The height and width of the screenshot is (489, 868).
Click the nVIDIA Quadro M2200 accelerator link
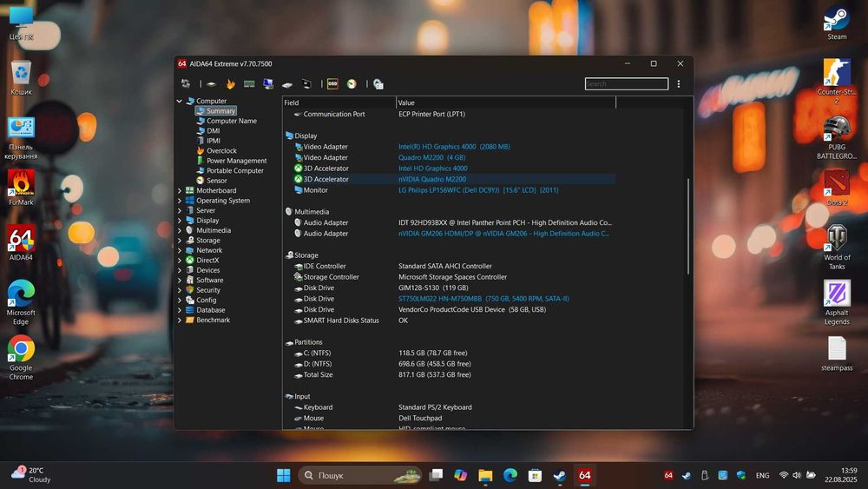tap(432, 179)
